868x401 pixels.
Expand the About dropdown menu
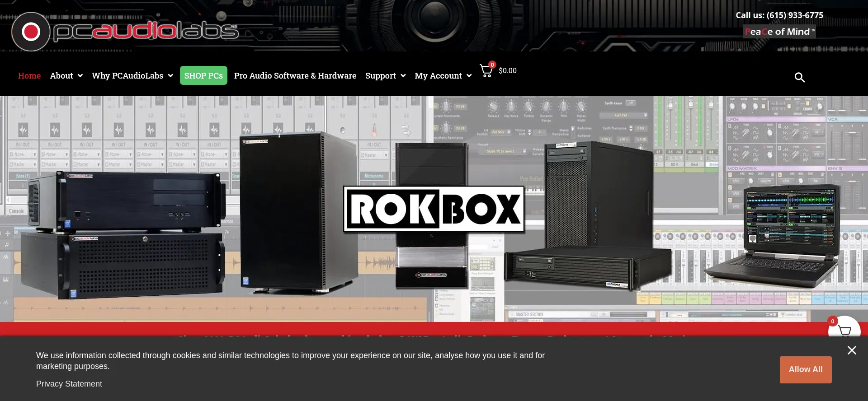(x=66, y=75)
